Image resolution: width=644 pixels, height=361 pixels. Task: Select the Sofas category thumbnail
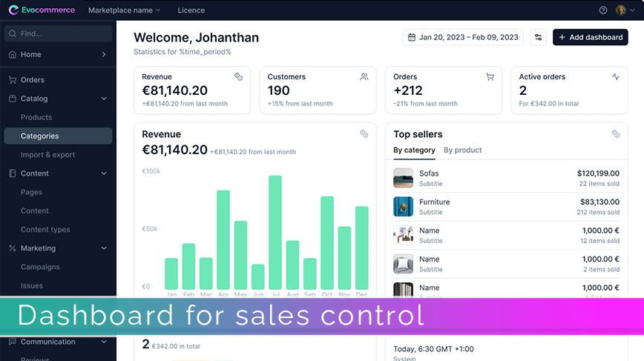[x=404, y=178]
